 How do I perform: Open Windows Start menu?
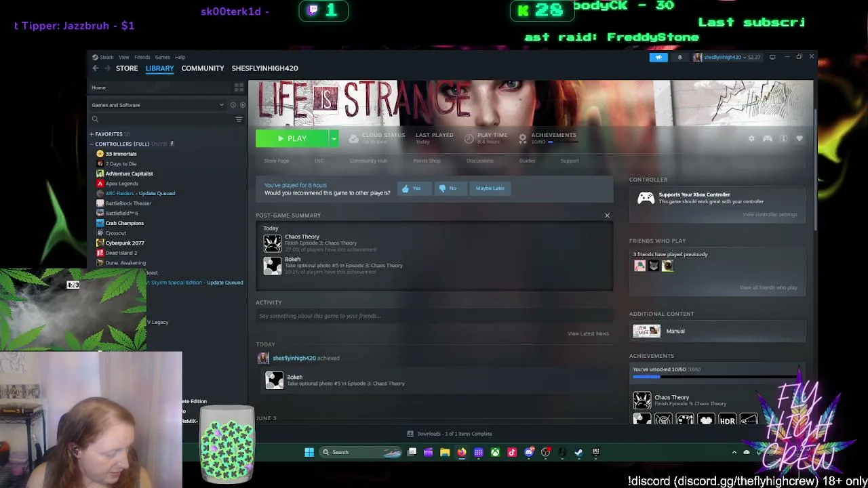click(309, 452)
